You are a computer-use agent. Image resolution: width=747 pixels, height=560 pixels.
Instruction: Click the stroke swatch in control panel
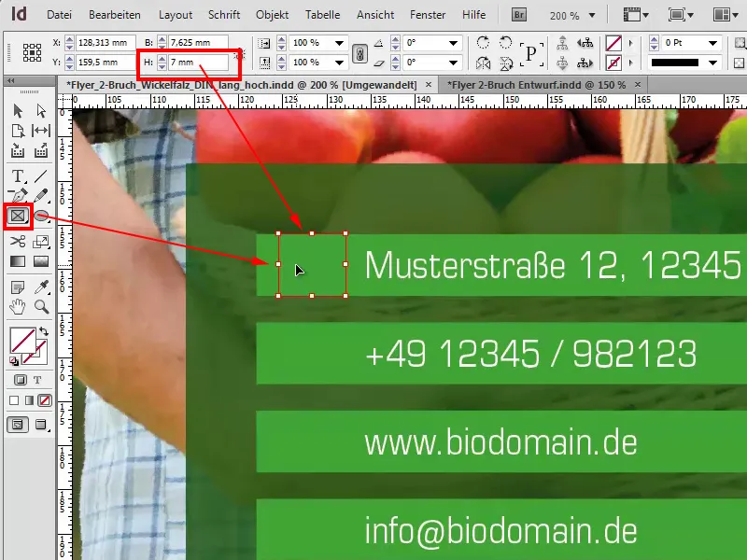point(613,63)
